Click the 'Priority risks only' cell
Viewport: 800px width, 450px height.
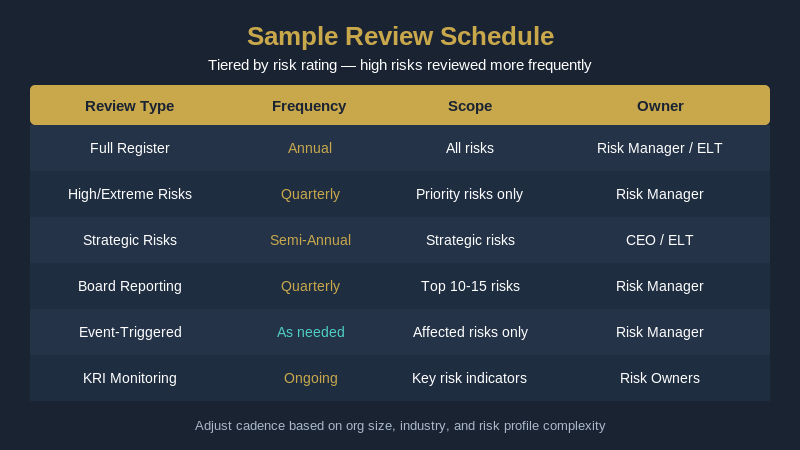469,194
